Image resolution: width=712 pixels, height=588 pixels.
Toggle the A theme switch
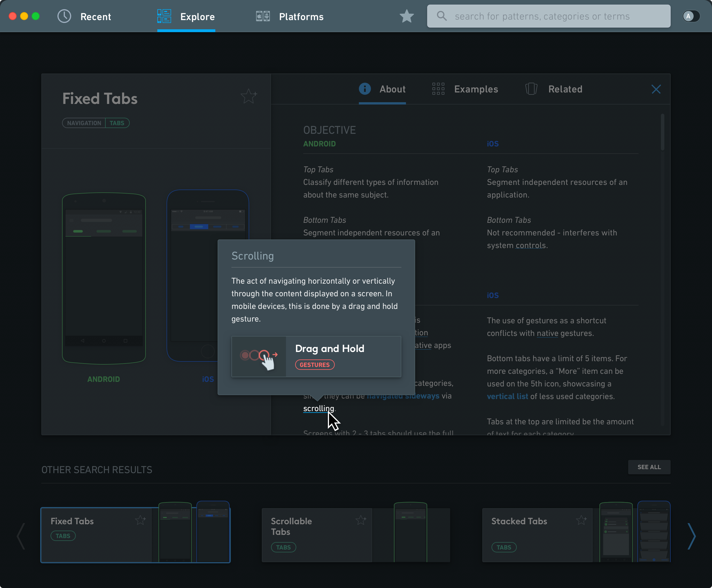pyautogui.click(x=691, y=16)
